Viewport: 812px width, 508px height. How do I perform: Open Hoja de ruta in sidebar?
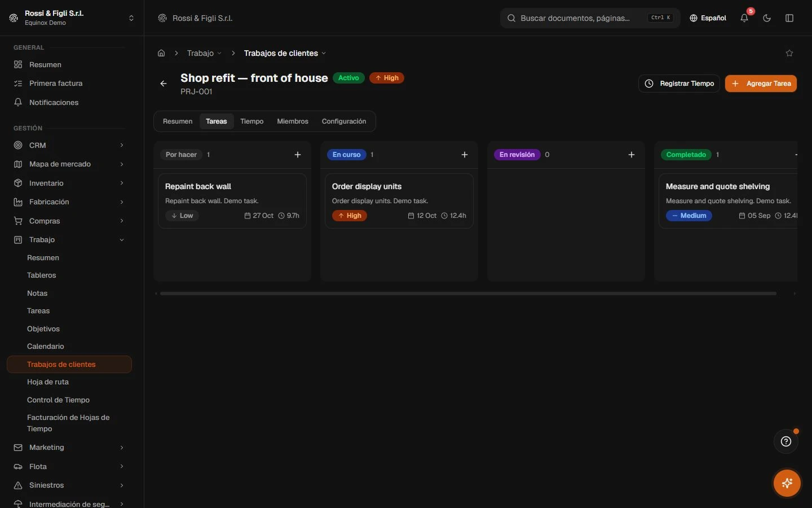click(48, 382)
